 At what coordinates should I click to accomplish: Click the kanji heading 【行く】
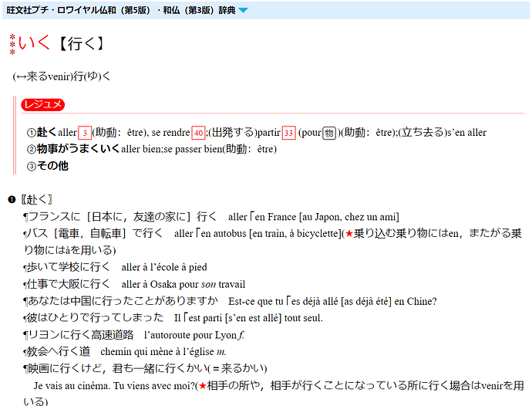pos(82,43)
